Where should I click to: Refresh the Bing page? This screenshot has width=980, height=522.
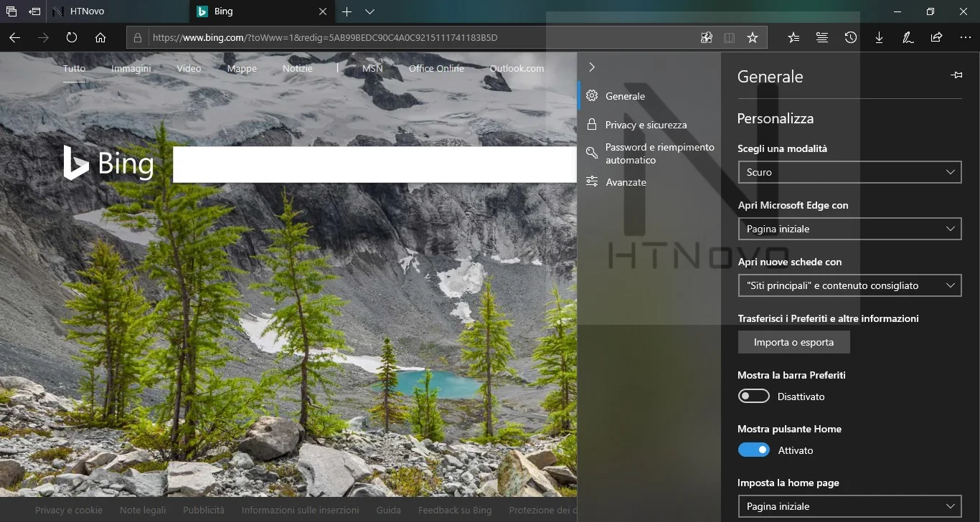click(72, 38)
